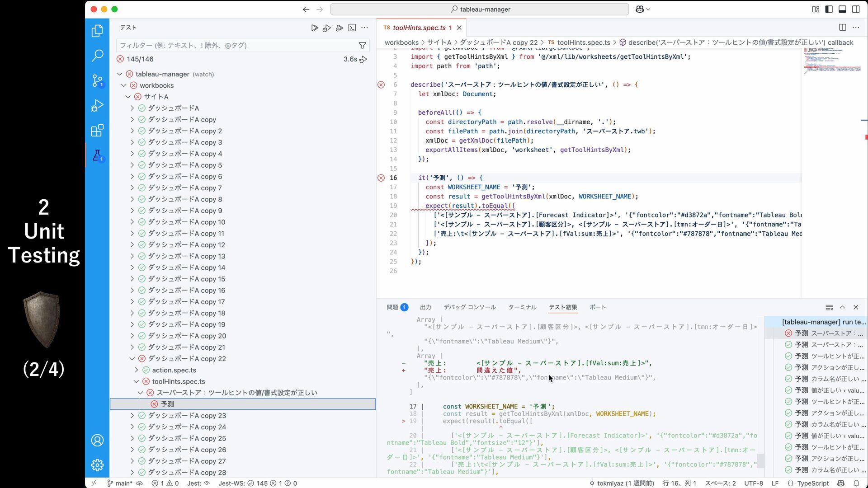Open the Explorer view in activity bar

(97, 31)
